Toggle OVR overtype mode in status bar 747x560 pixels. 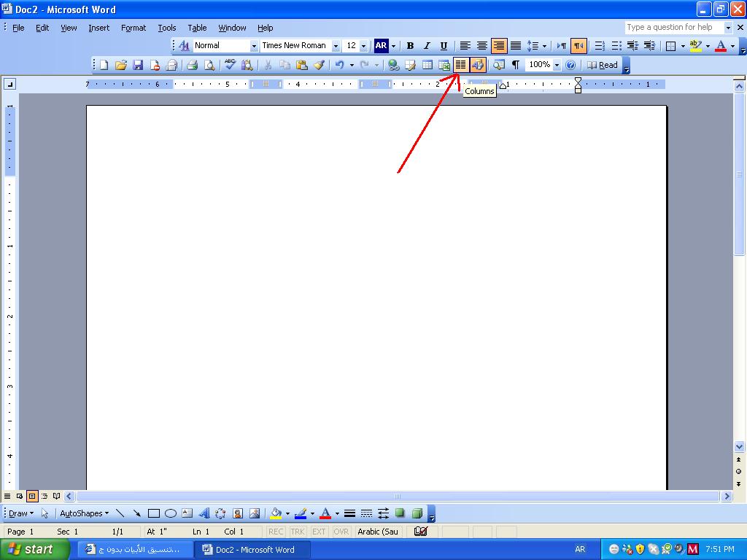[x=341, y=532]
